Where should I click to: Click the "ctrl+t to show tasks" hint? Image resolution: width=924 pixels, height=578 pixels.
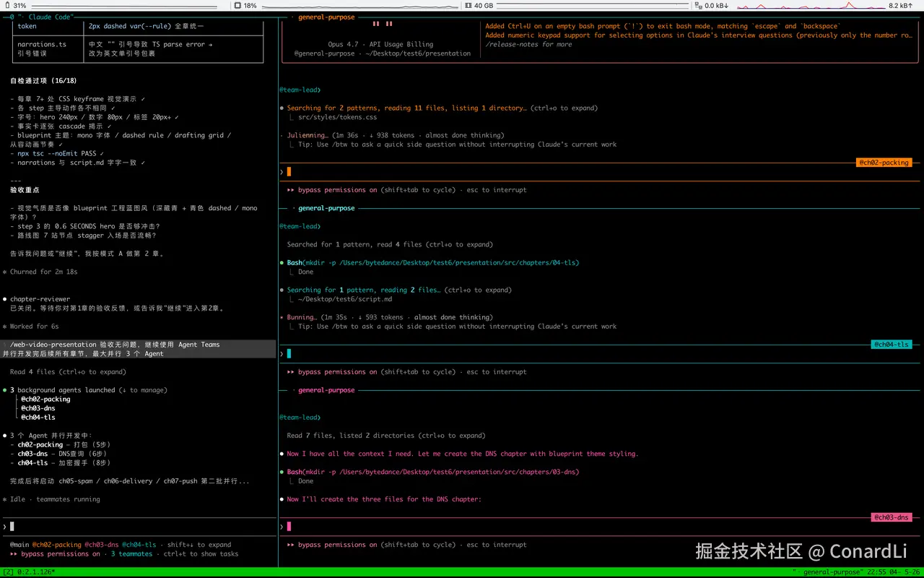[x=201, y=554]
